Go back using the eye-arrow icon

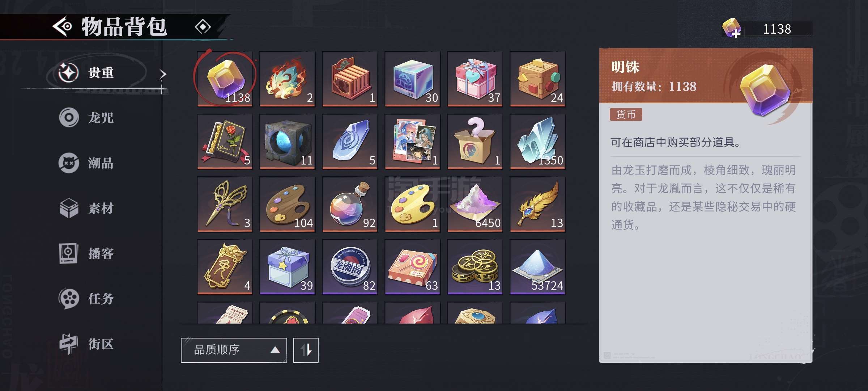coord(62,26)
